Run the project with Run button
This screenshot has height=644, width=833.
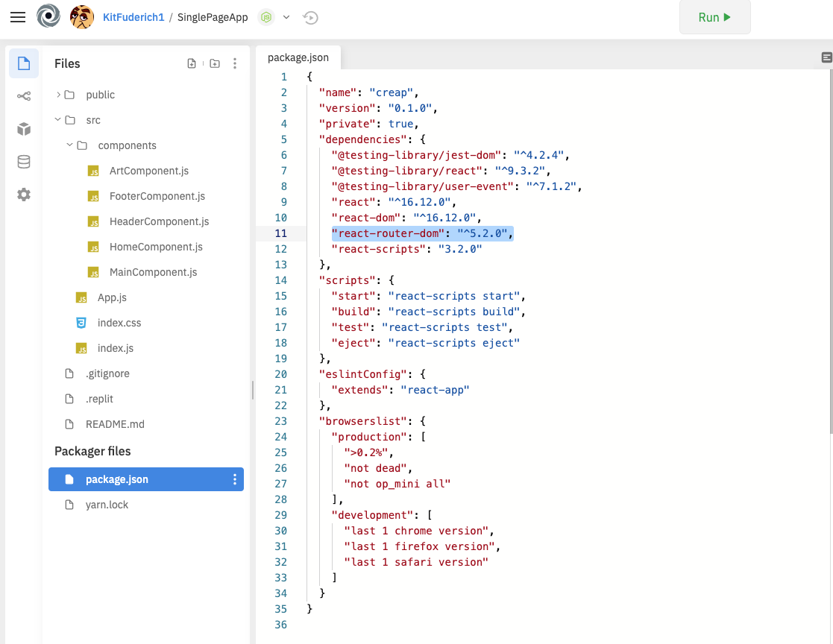(714, 17)
